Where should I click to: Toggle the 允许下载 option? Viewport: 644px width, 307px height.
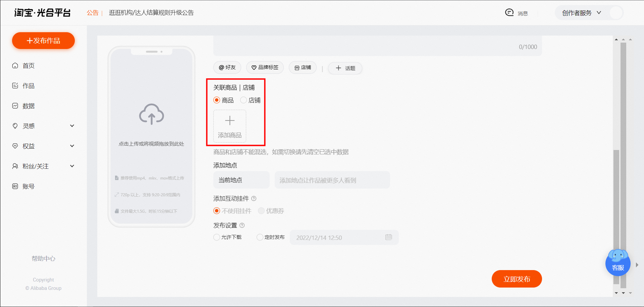point(217,237)
